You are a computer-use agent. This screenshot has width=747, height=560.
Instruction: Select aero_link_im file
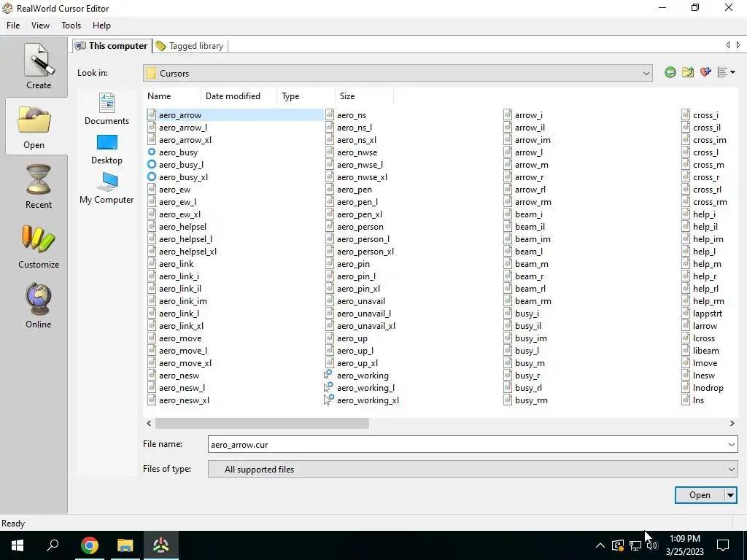177,301
